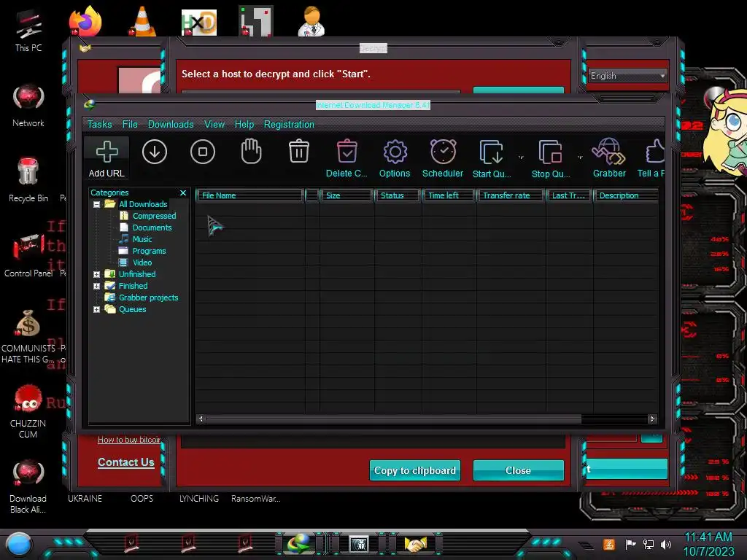747x560 pixels.
Task: Open the Network desktop icon
Action: pyautogui.click(x=28, y=106)
